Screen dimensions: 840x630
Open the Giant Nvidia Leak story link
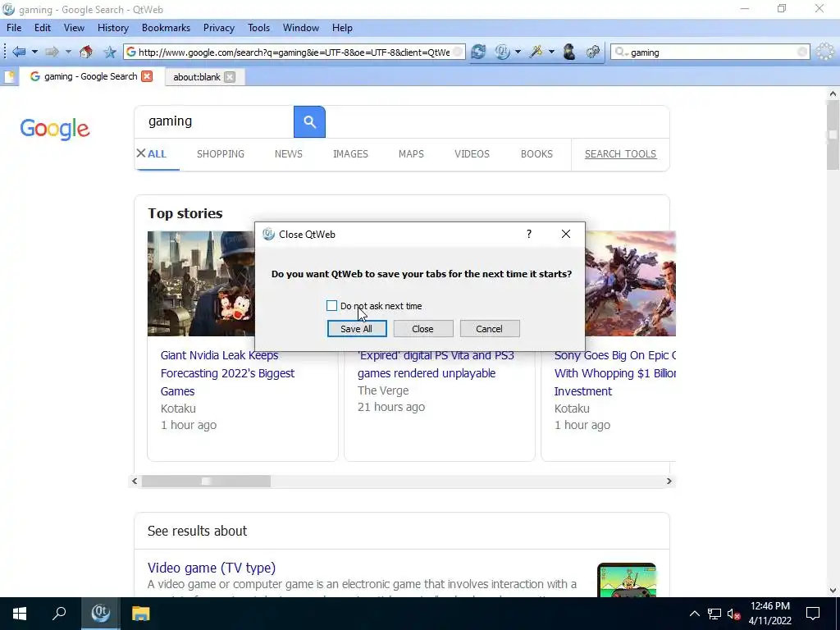227,373
